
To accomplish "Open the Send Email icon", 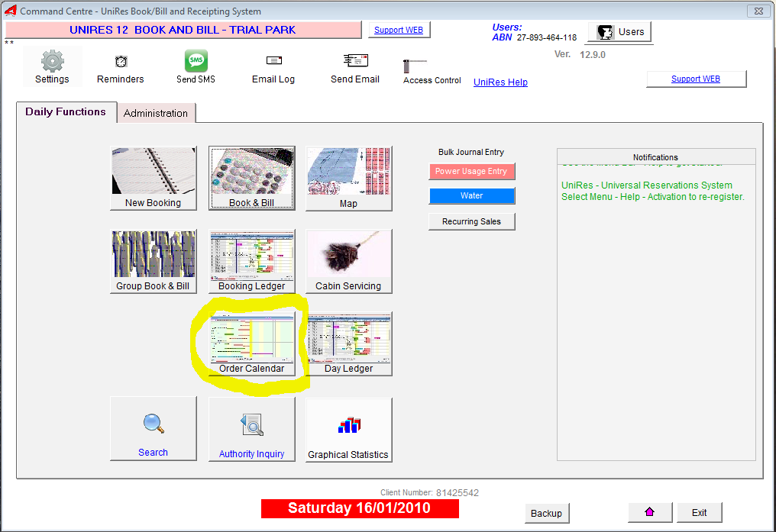I will 355,68.
